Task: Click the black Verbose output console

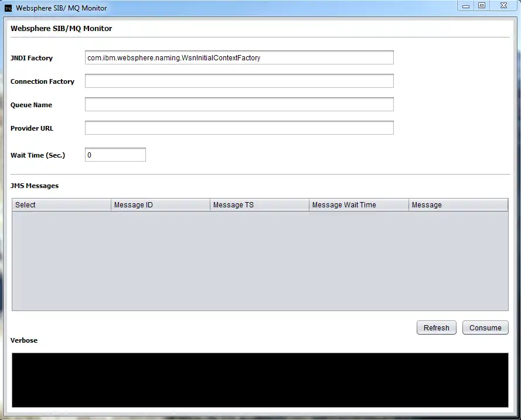Action: tap(260, 380)
